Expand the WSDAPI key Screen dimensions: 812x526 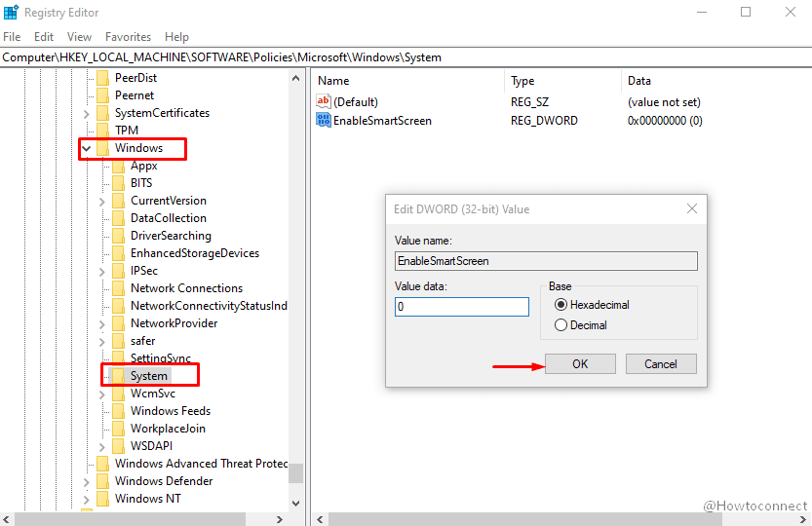(x=102, y=446)
